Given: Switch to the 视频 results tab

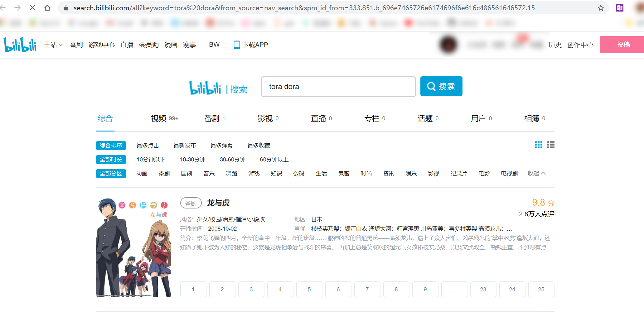Looking at the screenshot, I should tap(164, 118).
